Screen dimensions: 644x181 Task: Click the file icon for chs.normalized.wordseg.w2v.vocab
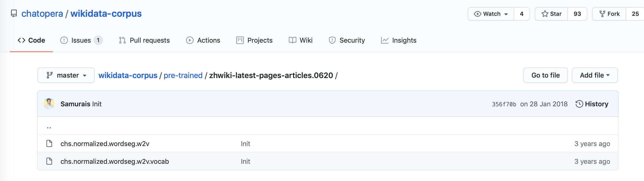(49, 161)
